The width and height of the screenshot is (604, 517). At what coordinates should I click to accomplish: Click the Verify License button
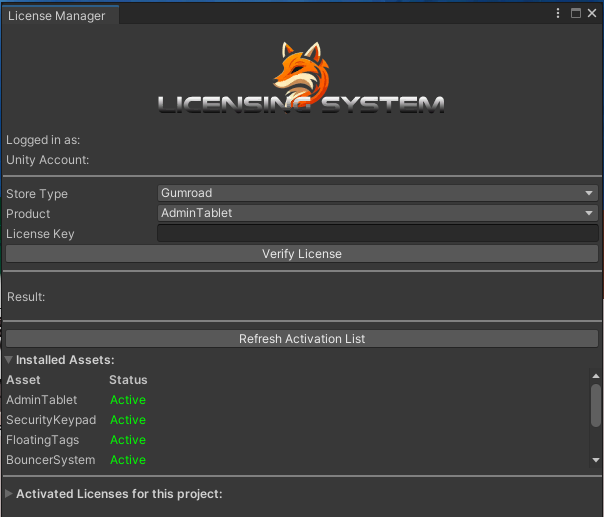click(302, 254)
